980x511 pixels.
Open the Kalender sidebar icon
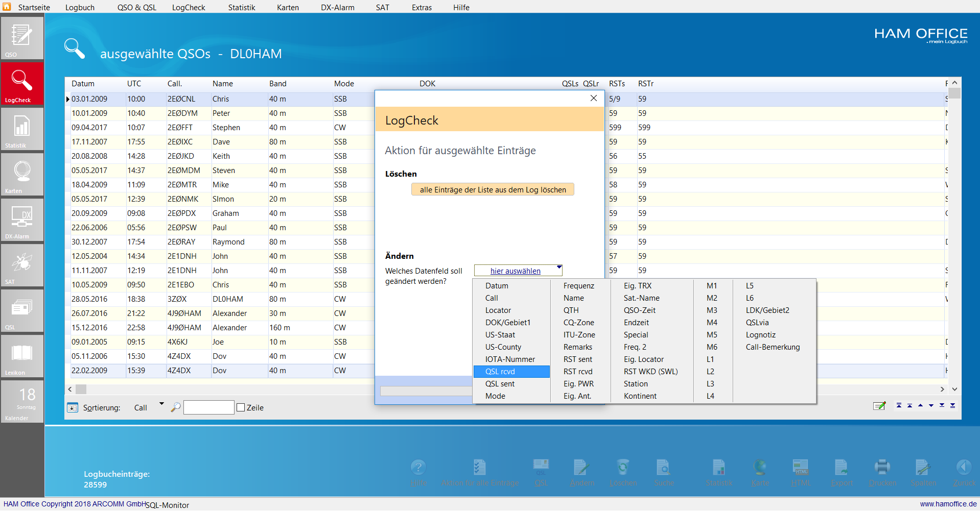(21, 401)
